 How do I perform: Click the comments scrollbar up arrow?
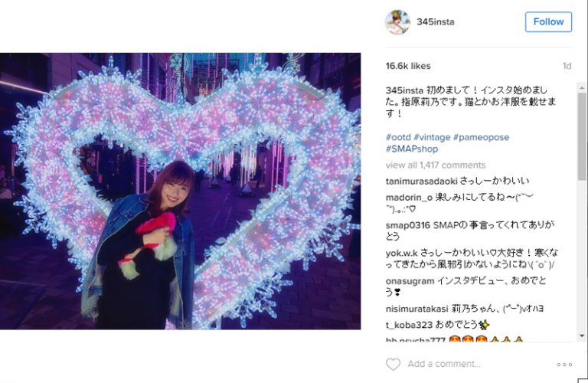click(x=582, y=88)
